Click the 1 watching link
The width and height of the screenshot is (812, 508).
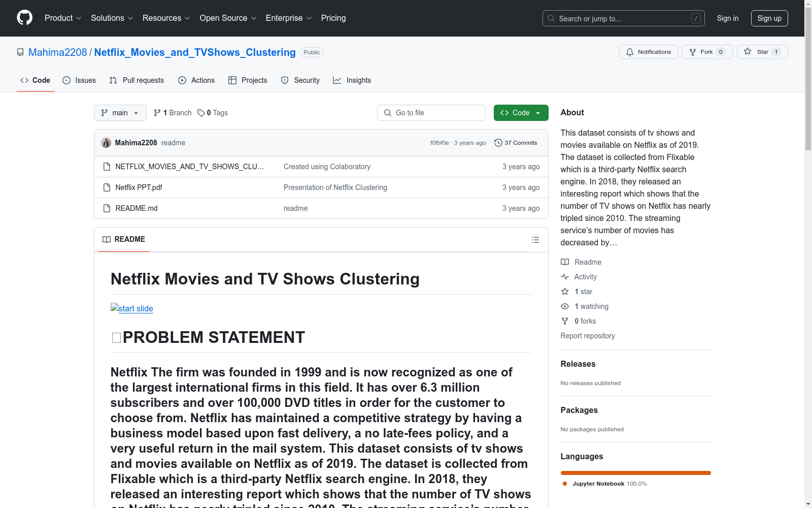tap(591, 306)
